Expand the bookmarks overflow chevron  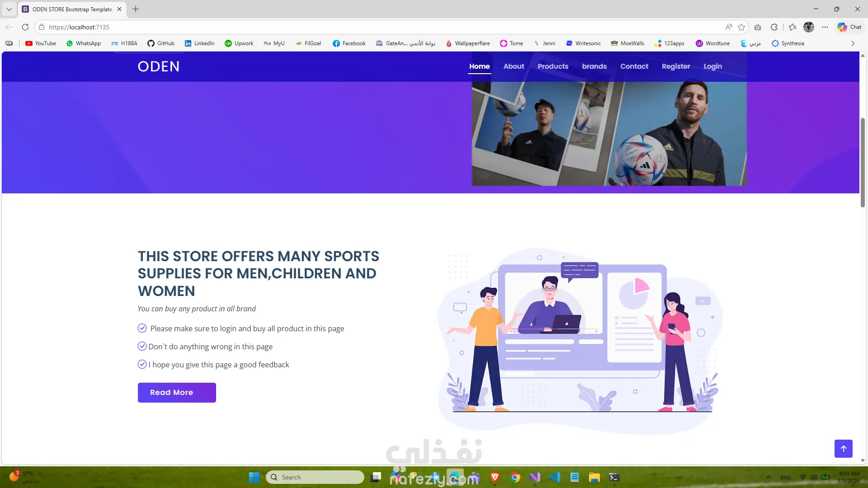click(x=853, y=43)
